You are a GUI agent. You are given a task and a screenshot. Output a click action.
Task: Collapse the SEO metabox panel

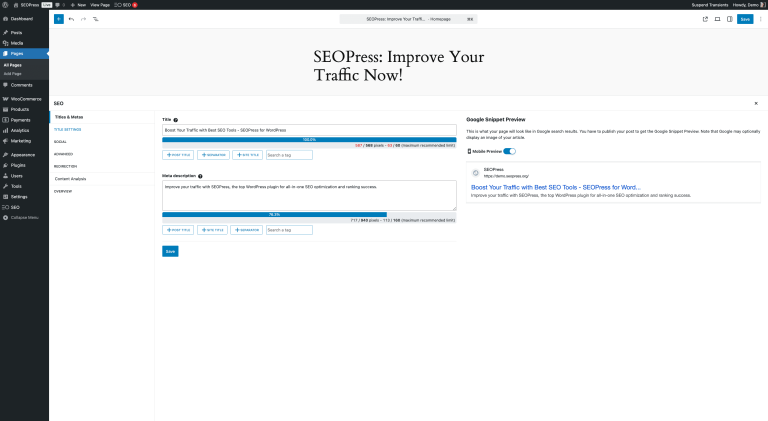pyautogui.click(x=756, y=103)
